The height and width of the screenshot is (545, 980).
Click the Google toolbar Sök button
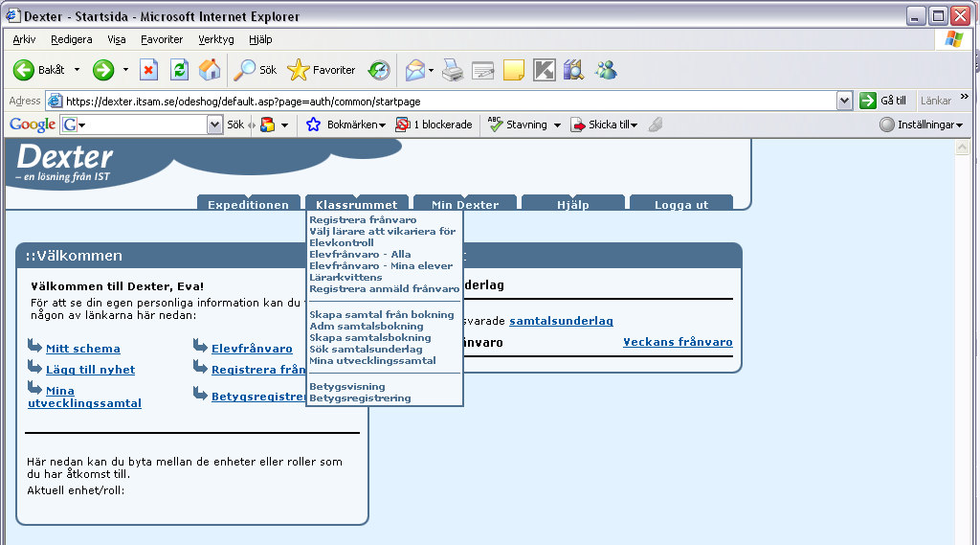(x=235, y=125)
